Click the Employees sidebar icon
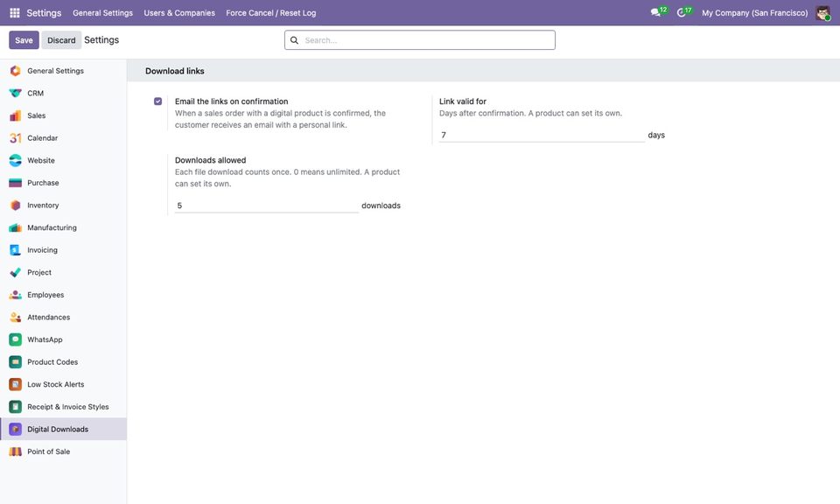840x504 pixels. point(16,295)
